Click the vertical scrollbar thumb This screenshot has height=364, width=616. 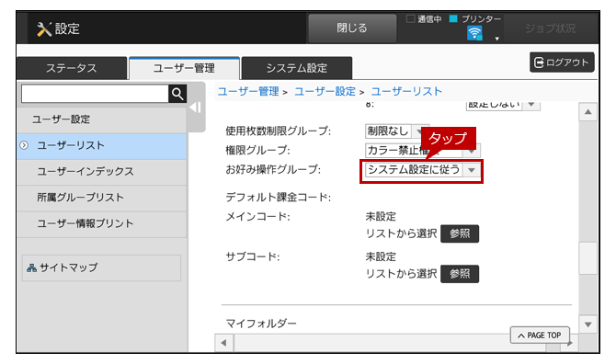(587, 258)
